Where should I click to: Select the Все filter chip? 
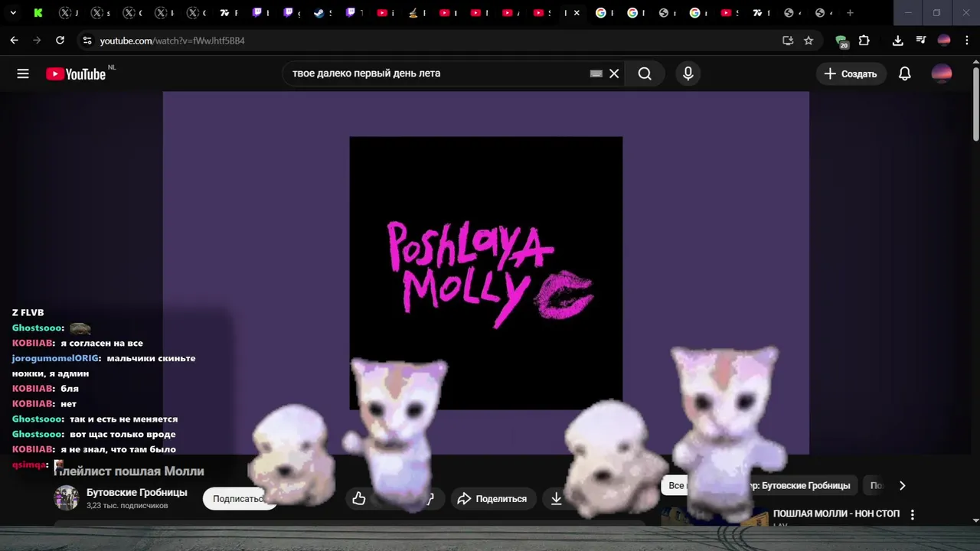click(x=675, y=485)
